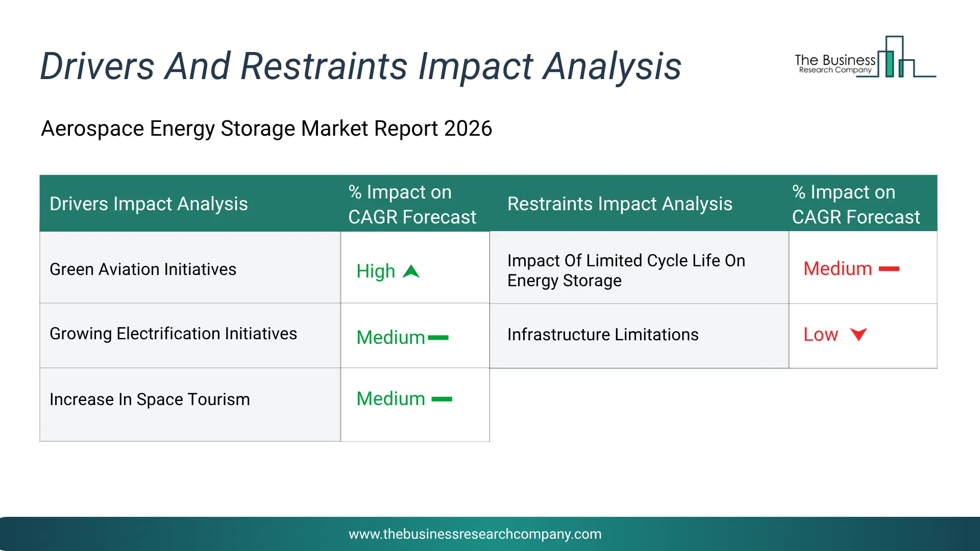Click the green dash beside Space Tourism's Medium
This screenshot has height=551, width=980.
442,399
